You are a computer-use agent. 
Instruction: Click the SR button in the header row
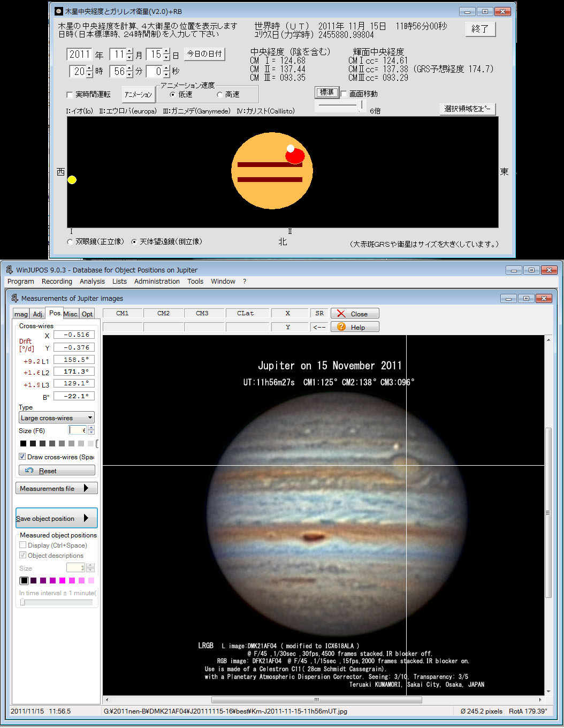coord(319,314)
